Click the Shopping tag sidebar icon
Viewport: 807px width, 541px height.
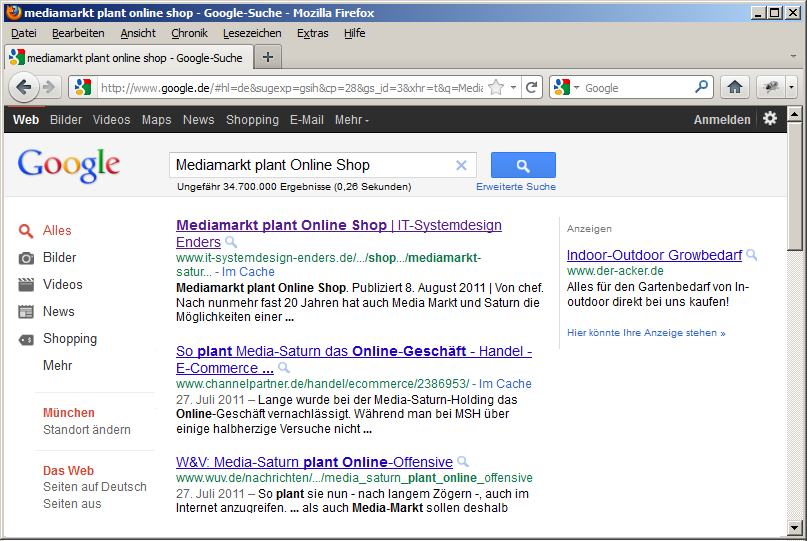[x=26, y=339]
